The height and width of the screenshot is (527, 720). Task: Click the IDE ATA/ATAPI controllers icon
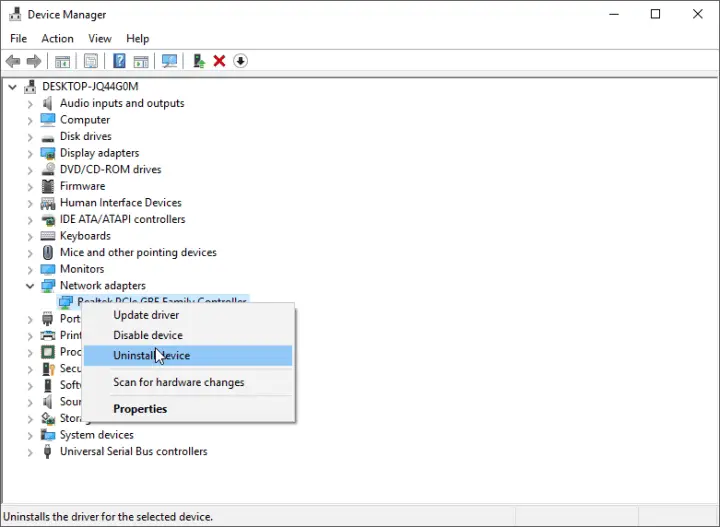pyautogui.click(x=48, y=219)
